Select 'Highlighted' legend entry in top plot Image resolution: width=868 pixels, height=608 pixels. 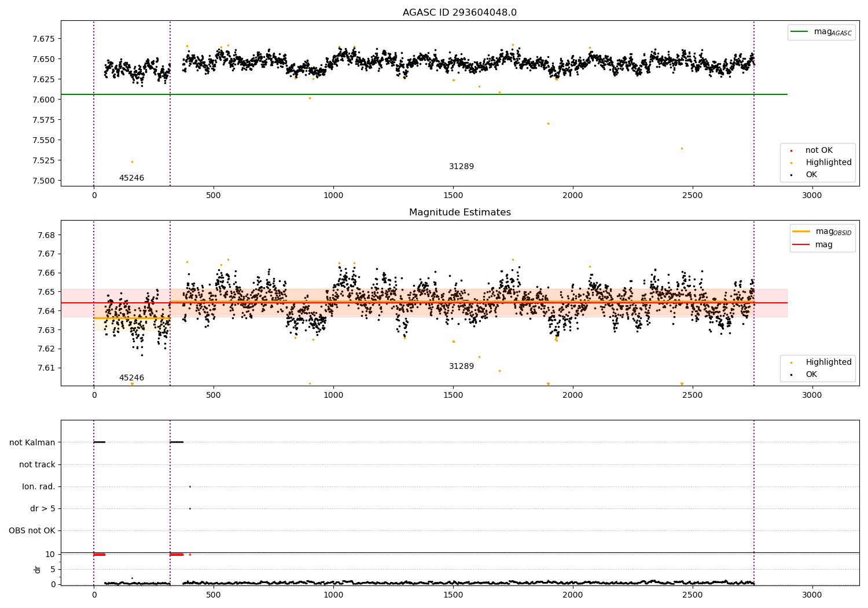(828, 163)
